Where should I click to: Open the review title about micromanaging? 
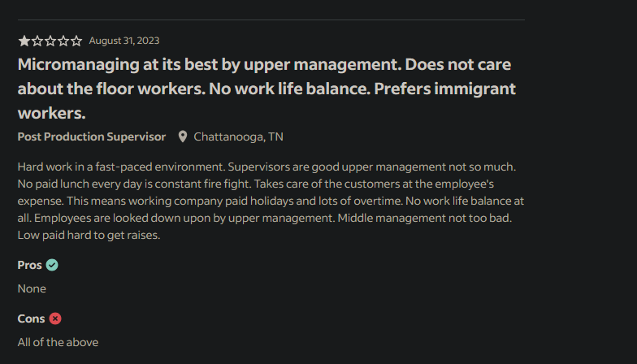pos(266,89)
